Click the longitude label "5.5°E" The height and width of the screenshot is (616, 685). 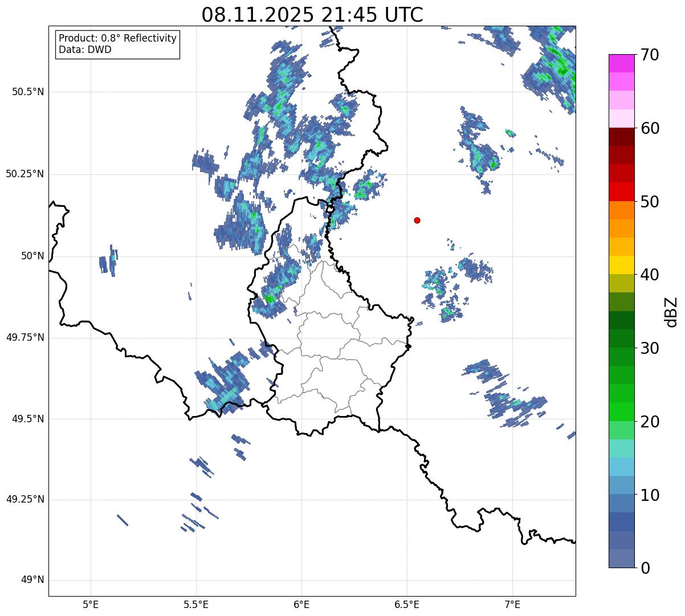tap(196, 604)
